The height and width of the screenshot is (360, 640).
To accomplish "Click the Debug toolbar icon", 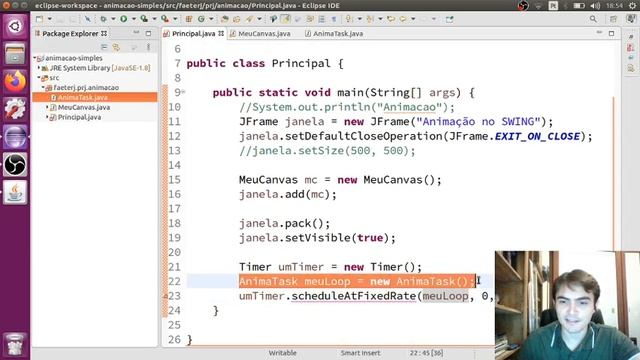I will [x=103, y=19].
